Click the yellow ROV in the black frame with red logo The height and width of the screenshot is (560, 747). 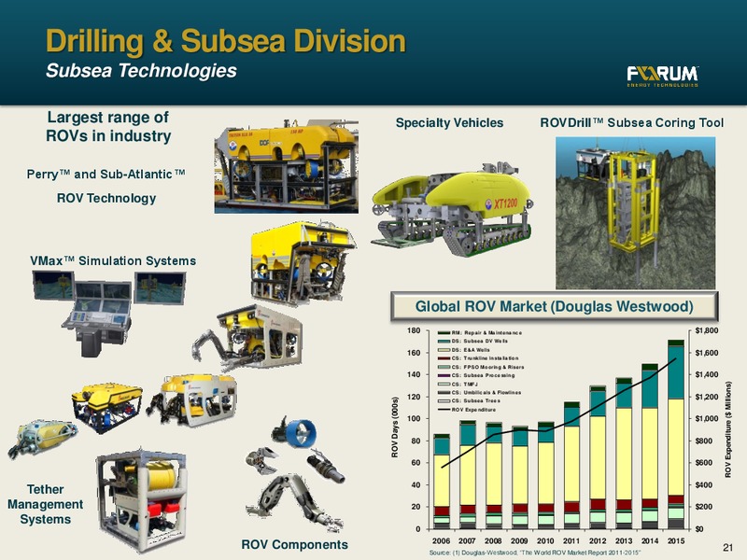(x=106, y=407)
